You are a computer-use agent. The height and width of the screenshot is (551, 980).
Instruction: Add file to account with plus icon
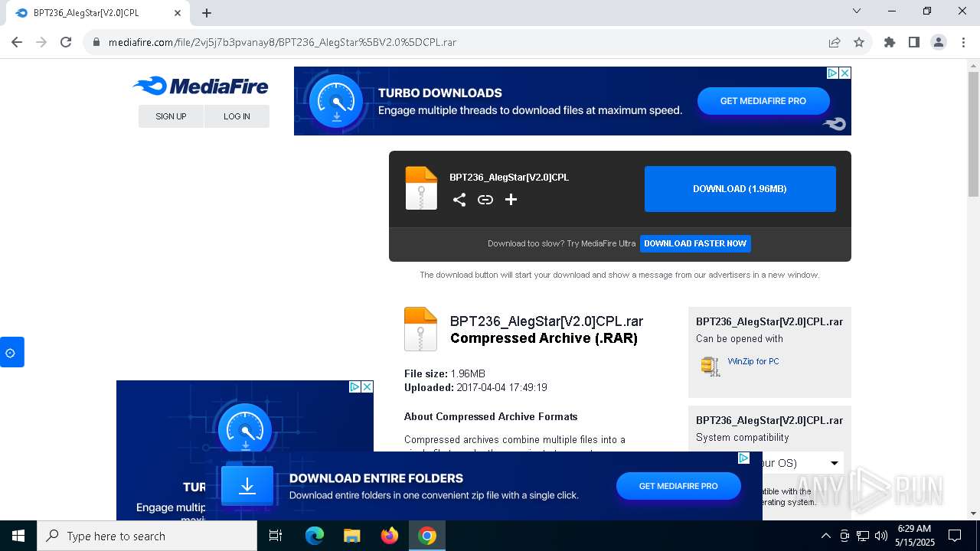tap(511, 200)
